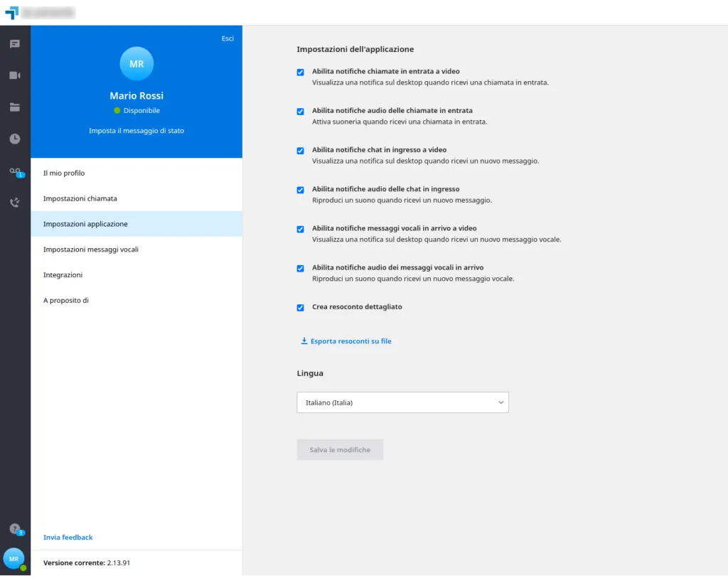Open the chat messages sidebar icon
728x578 pixels.
pos(15,44)
